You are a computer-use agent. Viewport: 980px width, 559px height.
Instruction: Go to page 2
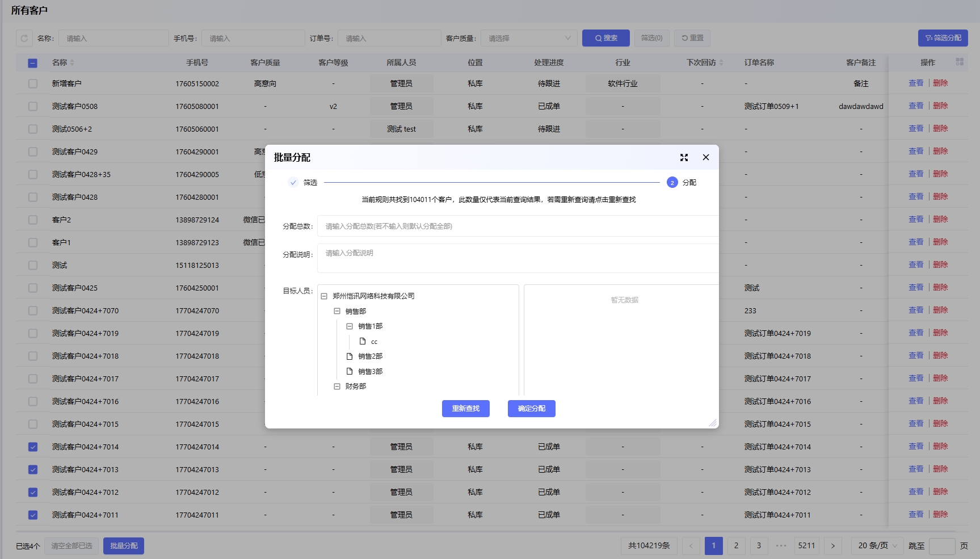tap(736, 546)
